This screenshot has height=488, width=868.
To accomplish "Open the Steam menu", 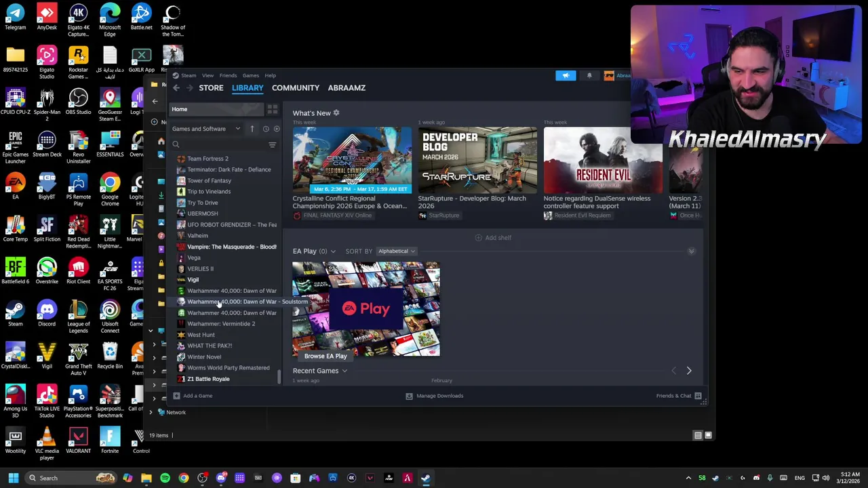I will [x=189, y=75].
